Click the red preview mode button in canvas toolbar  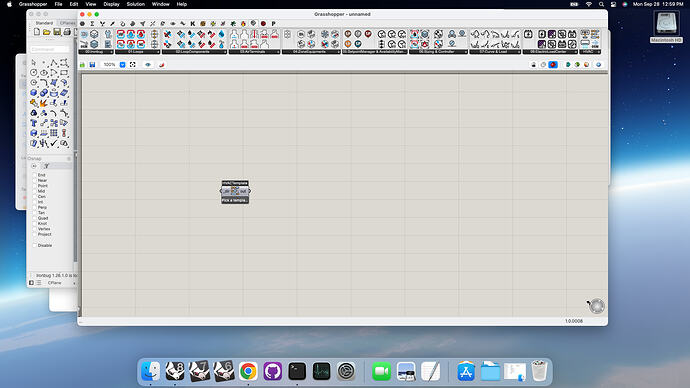coord(553,65)
